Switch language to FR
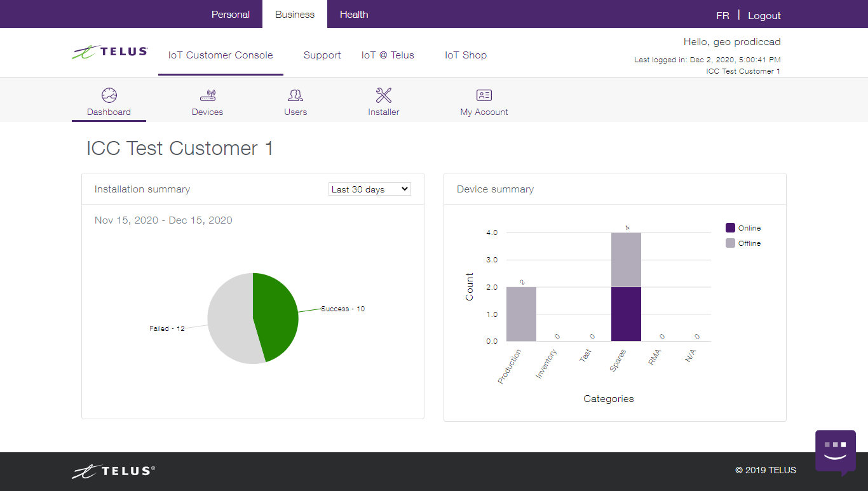This screenshot has width=868, height=491. click(x=722, y=15)
